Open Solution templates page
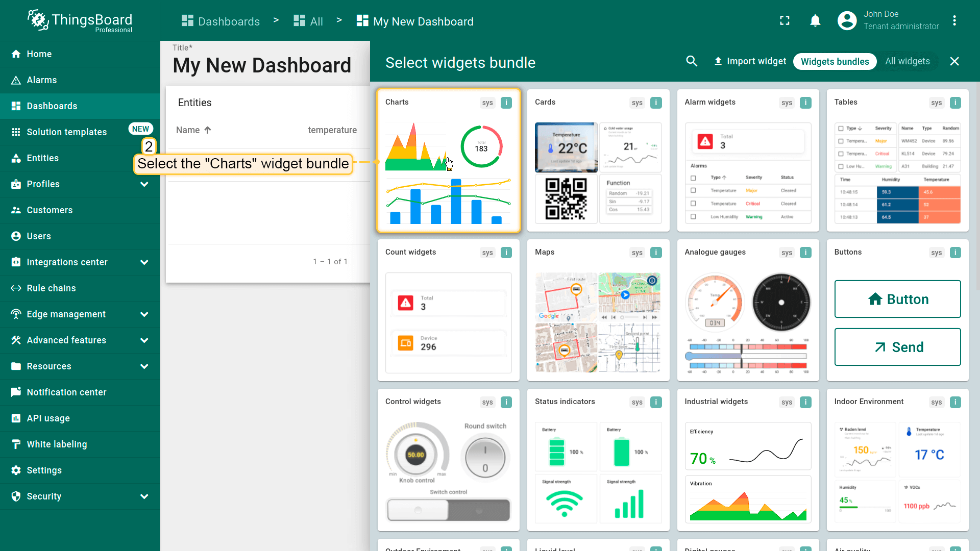 80,132
